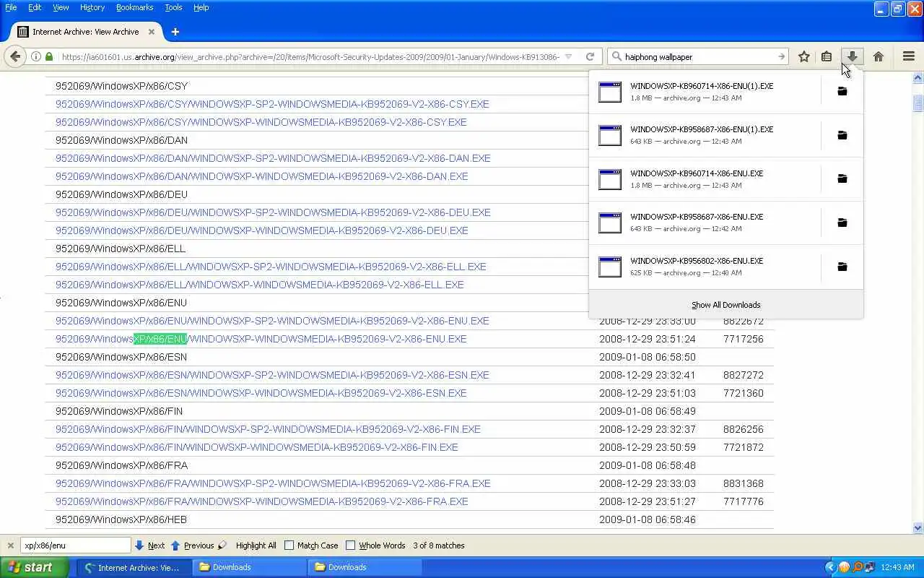Click the system tray clock 12:43 AM
Screen dimensions: 924x578
(x=897, y=567)
